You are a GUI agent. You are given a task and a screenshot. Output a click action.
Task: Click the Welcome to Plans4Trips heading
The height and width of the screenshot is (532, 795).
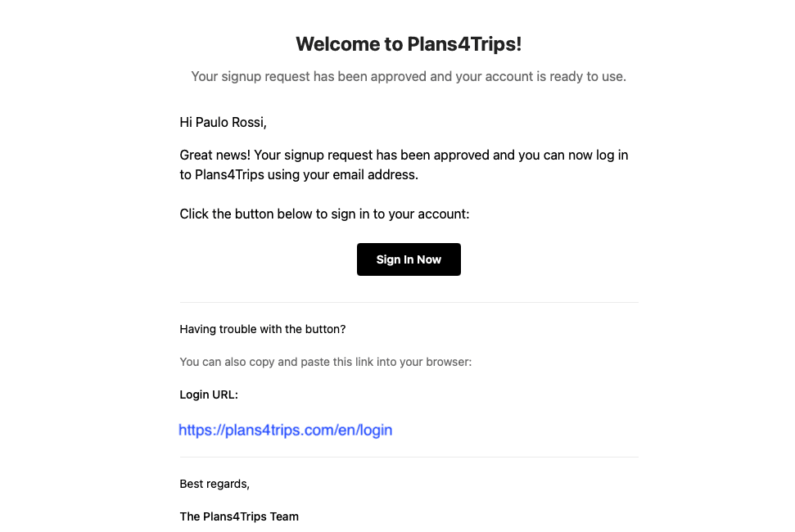point(409,43)
